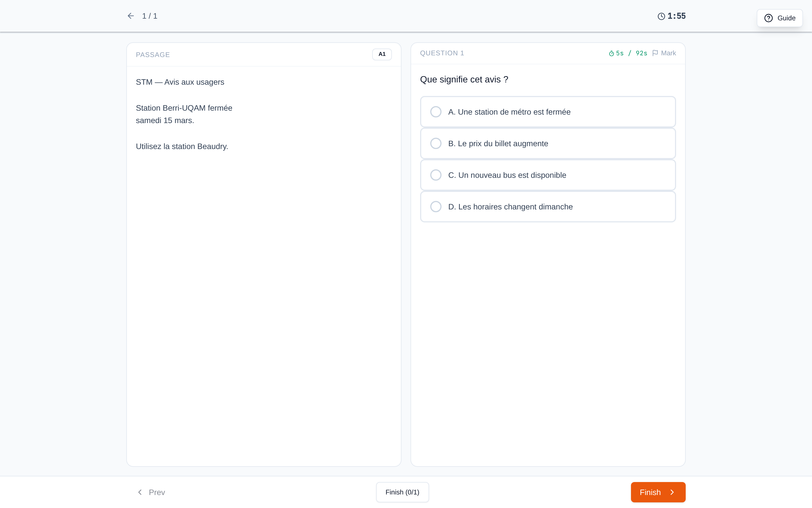Click the 1:55 timer text
Viewport: 812px width, 508px height.
coord(676,16)
